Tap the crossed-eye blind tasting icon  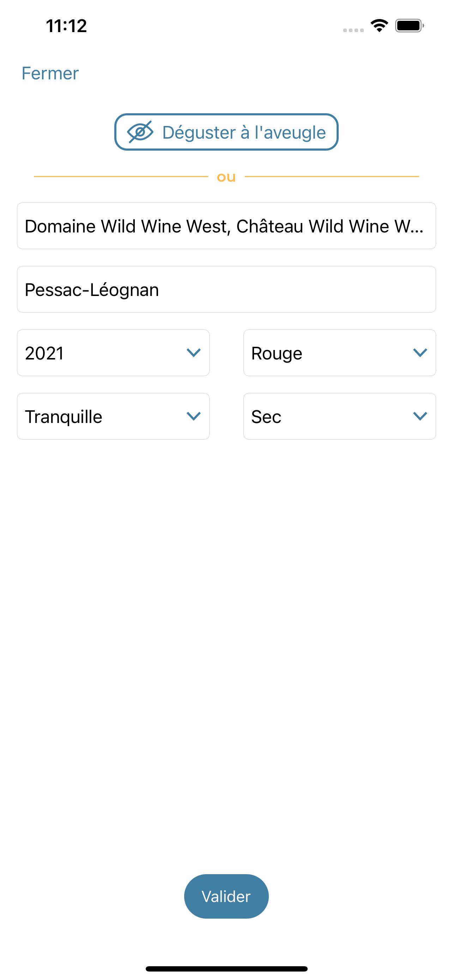coord(140,132)
